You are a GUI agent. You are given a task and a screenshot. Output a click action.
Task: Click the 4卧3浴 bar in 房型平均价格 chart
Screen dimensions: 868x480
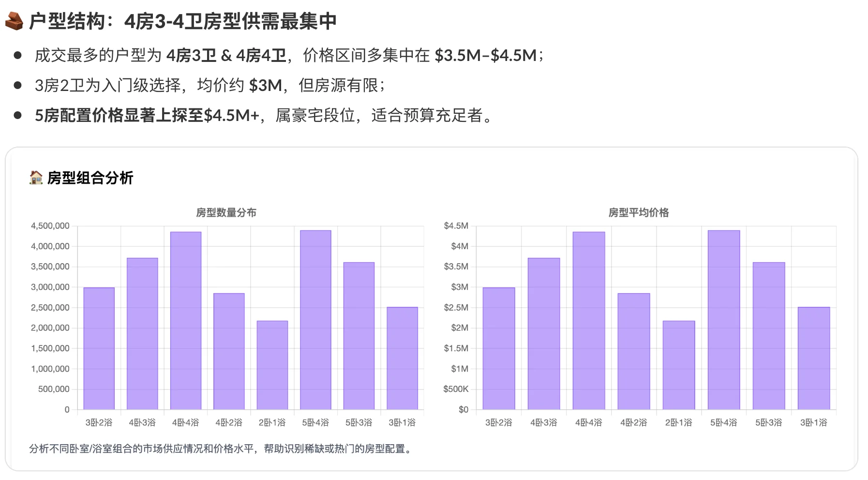point(544,333)
